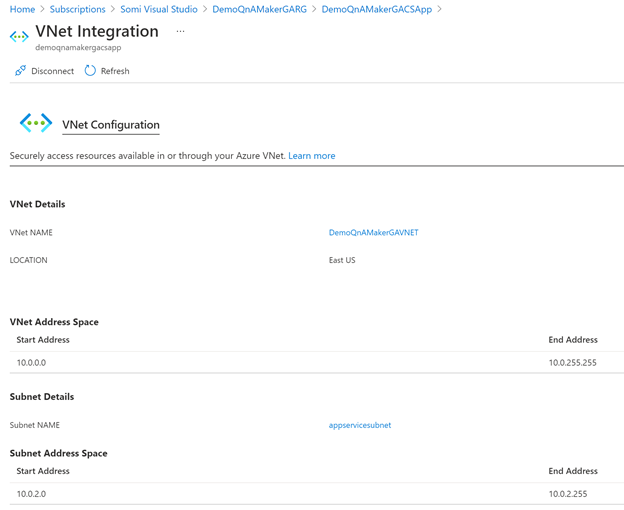Viewport: 624px width, 510px height.
Task: Click the VNet Details heading
Action: click(37, 204)
